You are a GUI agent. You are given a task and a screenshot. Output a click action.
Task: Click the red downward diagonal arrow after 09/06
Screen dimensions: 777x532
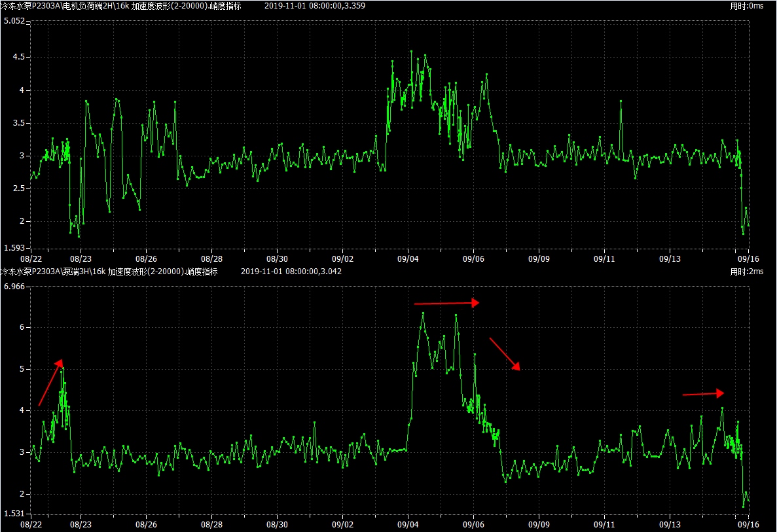pyautogui.click(x=505, y=354)
